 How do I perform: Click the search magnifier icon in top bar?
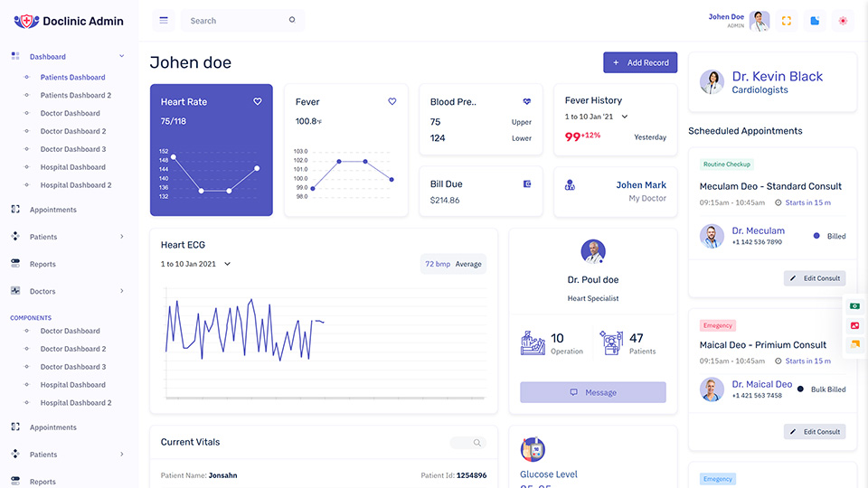coord(292,20)
